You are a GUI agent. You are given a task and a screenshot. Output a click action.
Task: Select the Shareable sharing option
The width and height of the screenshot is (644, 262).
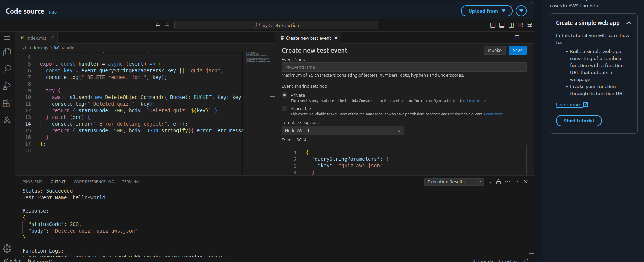[284, 108]
